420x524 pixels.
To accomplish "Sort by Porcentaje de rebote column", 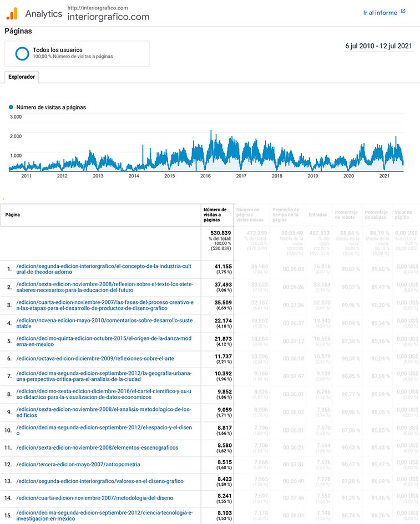I will click(347, 215).
